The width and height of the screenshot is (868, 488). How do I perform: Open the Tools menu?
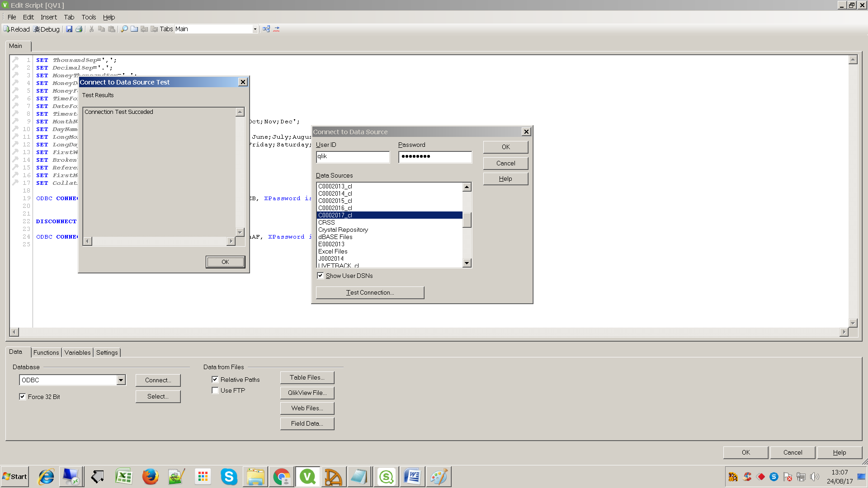[89, 17]
